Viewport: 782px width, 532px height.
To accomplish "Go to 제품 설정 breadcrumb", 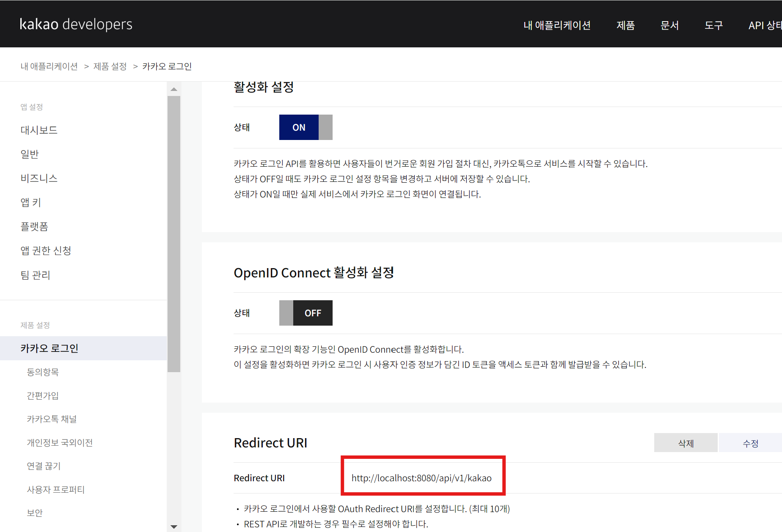I will [x=110, y=66].
